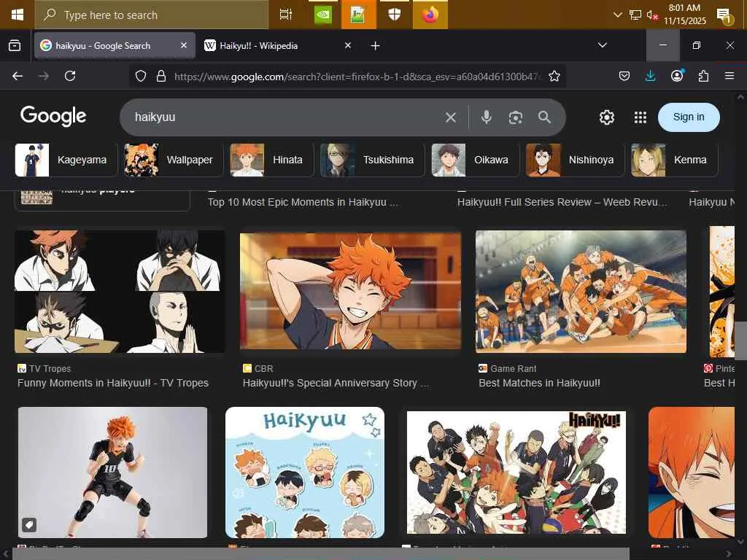Open Task View in the taskbar

pos(285,15)
